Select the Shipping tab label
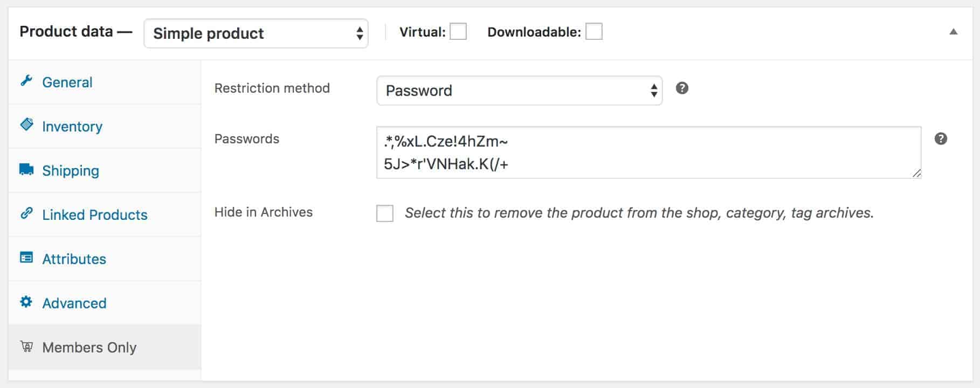This screenshot has height=388, width=980. pos(71,171)
